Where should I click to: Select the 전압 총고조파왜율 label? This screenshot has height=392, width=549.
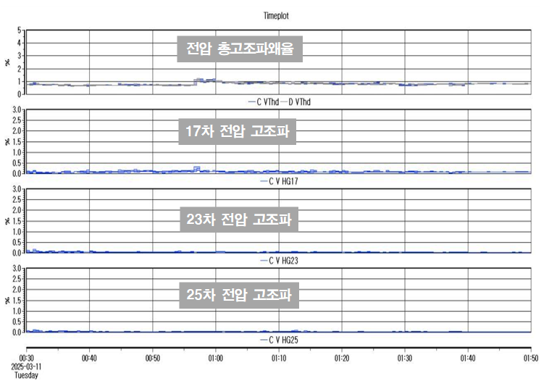point(240,49)
